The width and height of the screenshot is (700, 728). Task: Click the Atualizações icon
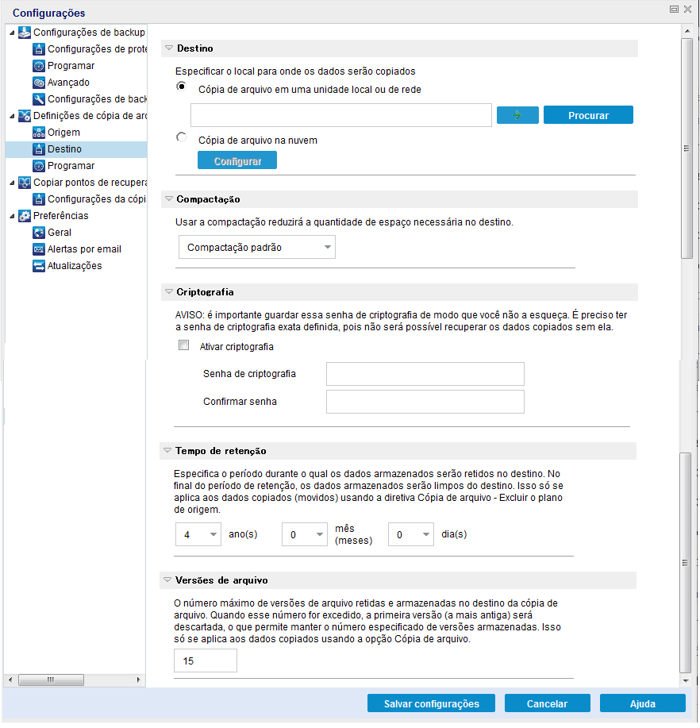39,267
